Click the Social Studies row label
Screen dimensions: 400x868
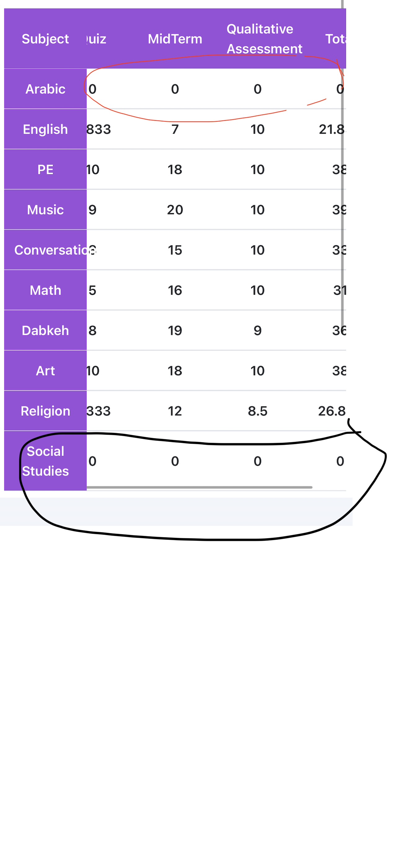(x=45, y=461)
